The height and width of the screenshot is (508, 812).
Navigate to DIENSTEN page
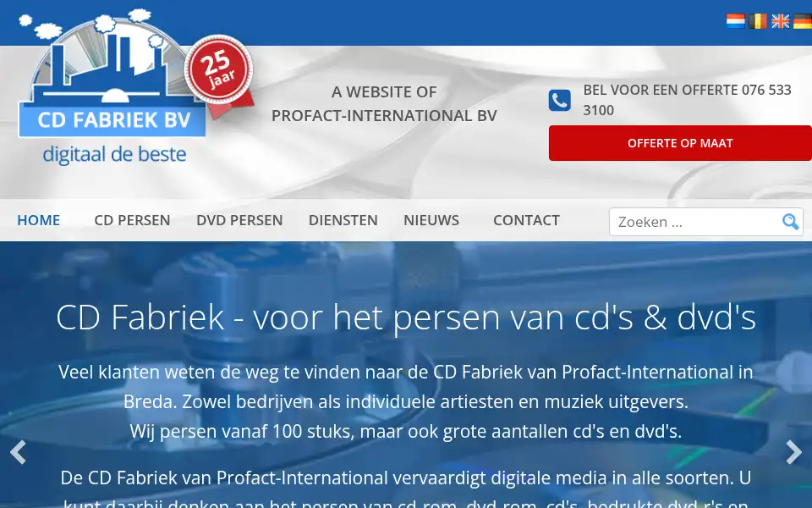click(343, 220)
